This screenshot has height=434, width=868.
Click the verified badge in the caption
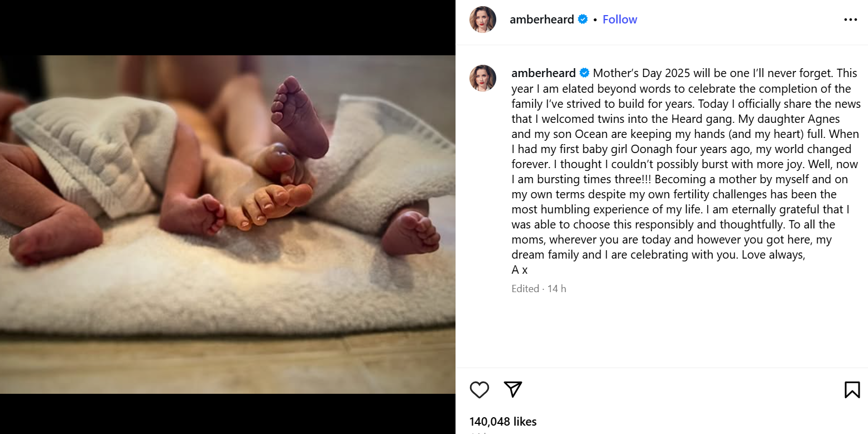(584, 73)
